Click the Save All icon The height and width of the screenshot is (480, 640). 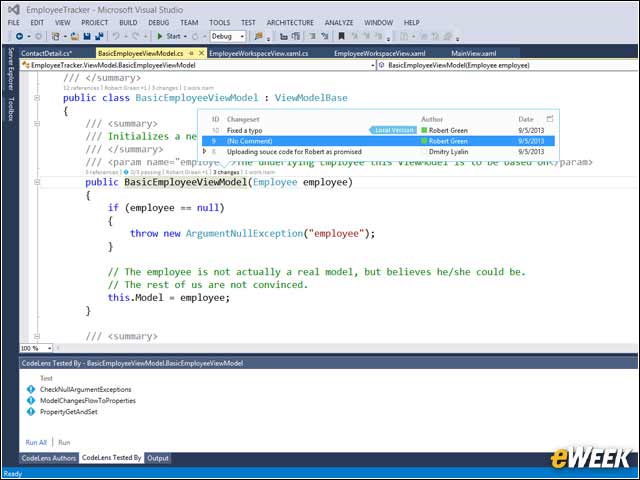click(99, 36)
